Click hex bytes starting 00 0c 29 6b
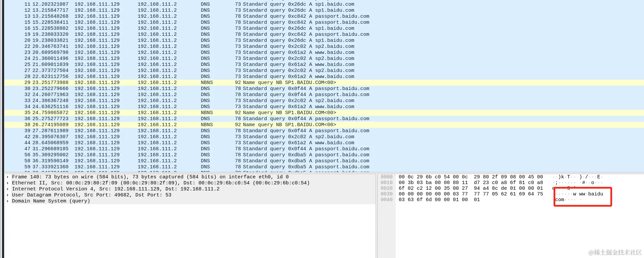The image size is (644, 258). coord(471,177)
